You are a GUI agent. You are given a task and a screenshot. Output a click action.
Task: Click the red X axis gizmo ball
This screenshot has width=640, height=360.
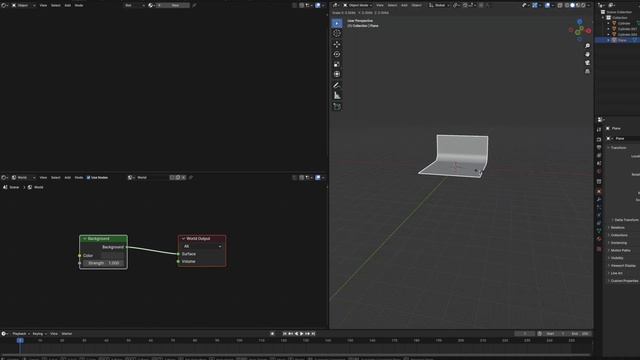click(588, 31)
